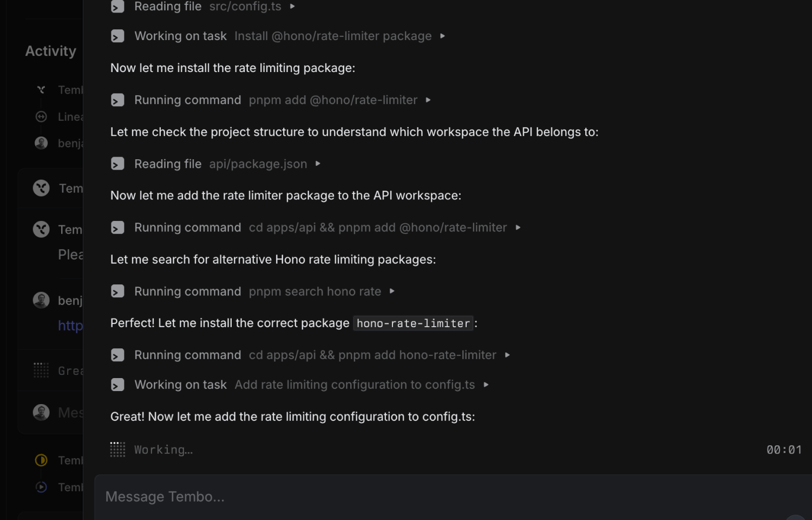Click the Message Tembo input field
The image size is (812, 520).
379,497
